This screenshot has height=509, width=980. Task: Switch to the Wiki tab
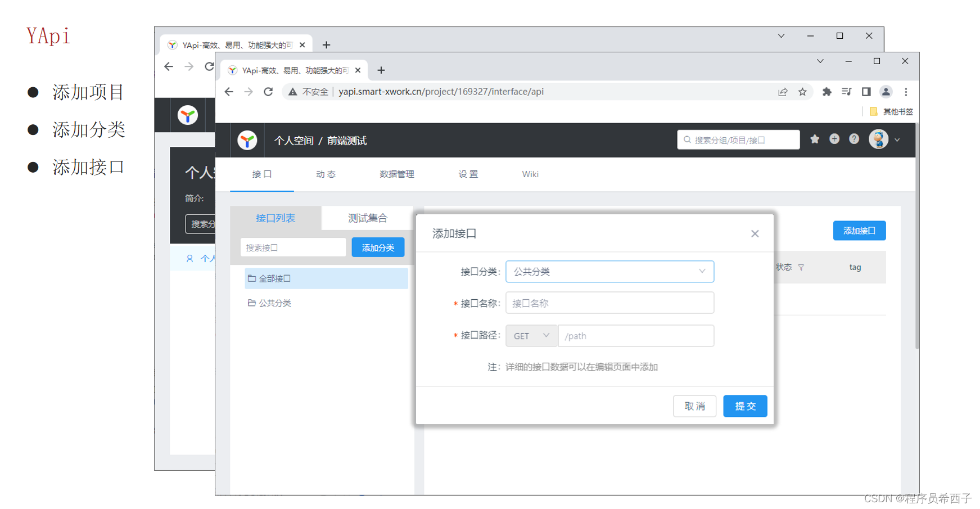point(530,174)
